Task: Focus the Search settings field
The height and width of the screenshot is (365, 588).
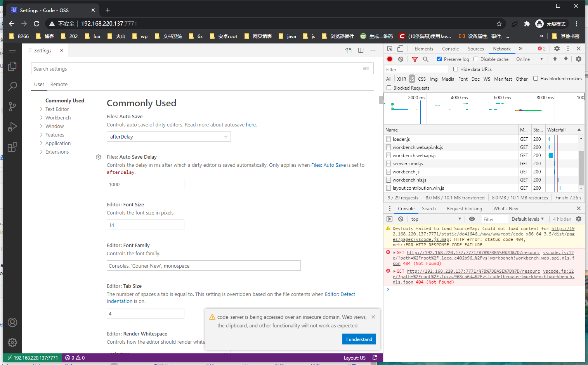Action: tap(202, 69)
